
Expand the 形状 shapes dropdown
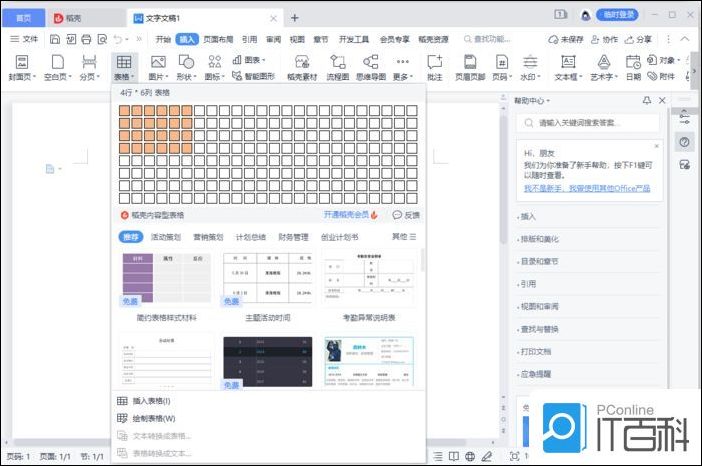(x=187, y=76)
